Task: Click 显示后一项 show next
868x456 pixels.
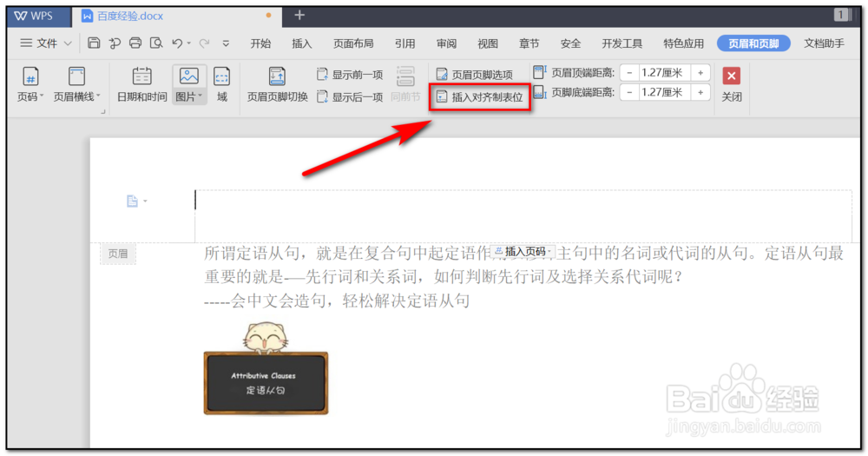Action: coord(350,97)
